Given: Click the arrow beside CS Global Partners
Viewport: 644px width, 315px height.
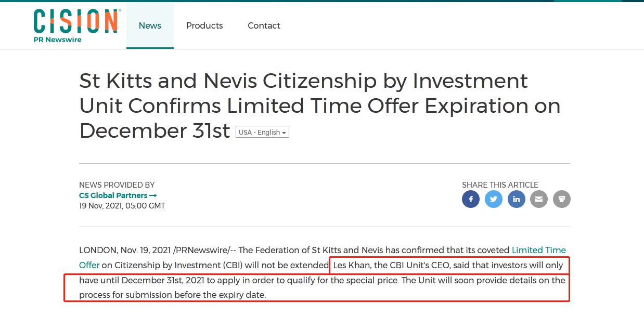Looking at the screenshot, I should tap(153, 195).
